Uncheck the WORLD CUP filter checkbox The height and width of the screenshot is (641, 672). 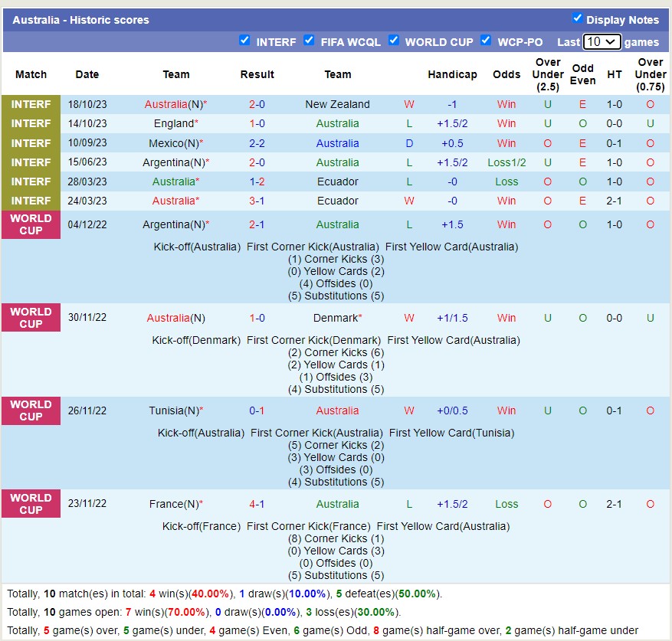(393, 41)
